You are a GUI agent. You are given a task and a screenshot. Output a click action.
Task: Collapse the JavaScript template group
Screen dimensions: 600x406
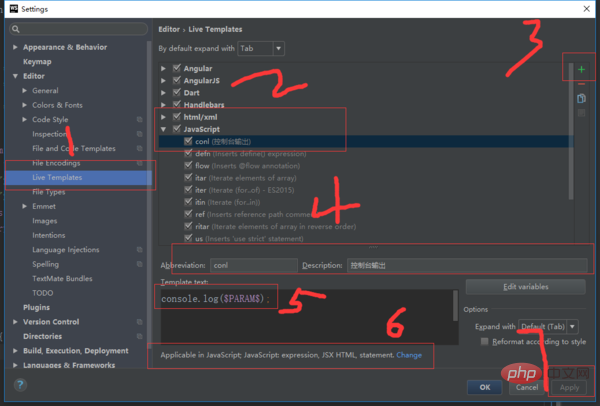point(163,129)
